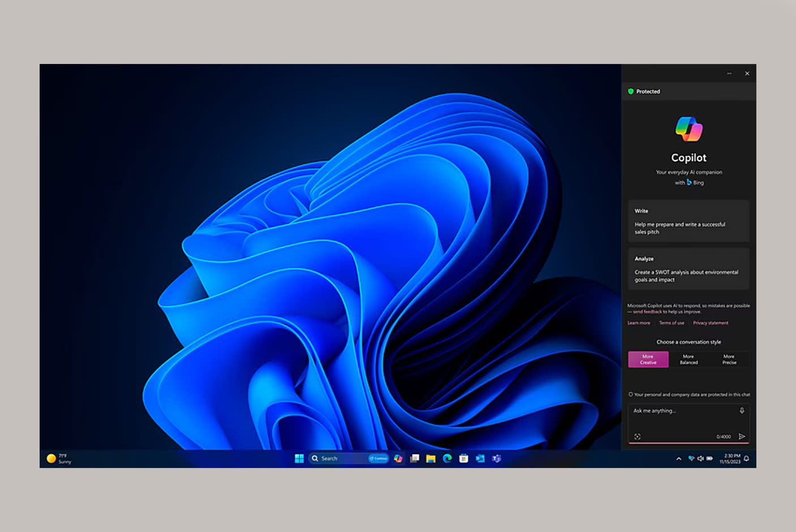Image resolution: width=796 pixels, height=532 pixels.
Task: Click the Write sales pitch suggestion card
Action: click(x=688, y=221)
